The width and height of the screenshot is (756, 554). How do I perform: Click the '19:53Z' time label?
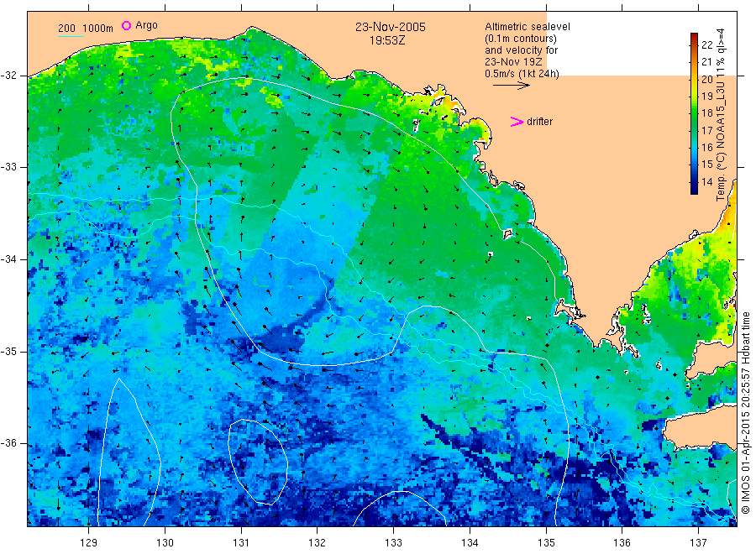(x=387, y=40)
